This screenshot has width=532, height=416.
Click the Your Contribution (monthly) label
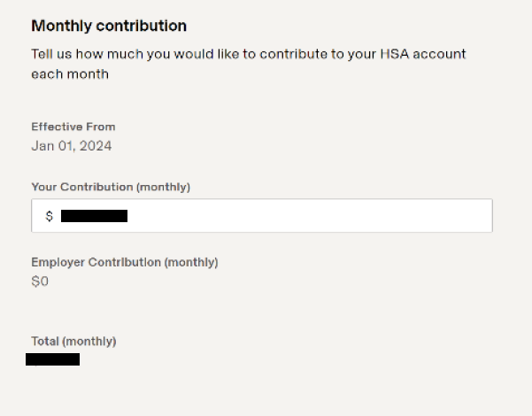pyautogui.click(x=111, y=187)
